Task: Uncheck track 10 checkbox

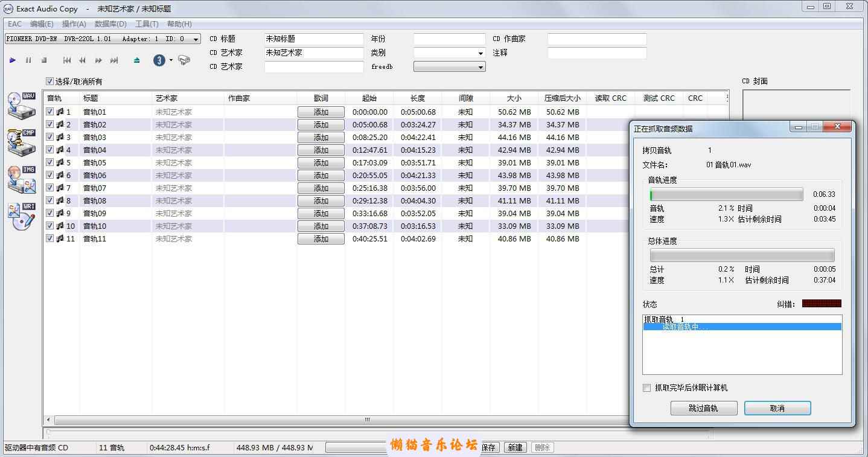Action: tap(50, 226)
